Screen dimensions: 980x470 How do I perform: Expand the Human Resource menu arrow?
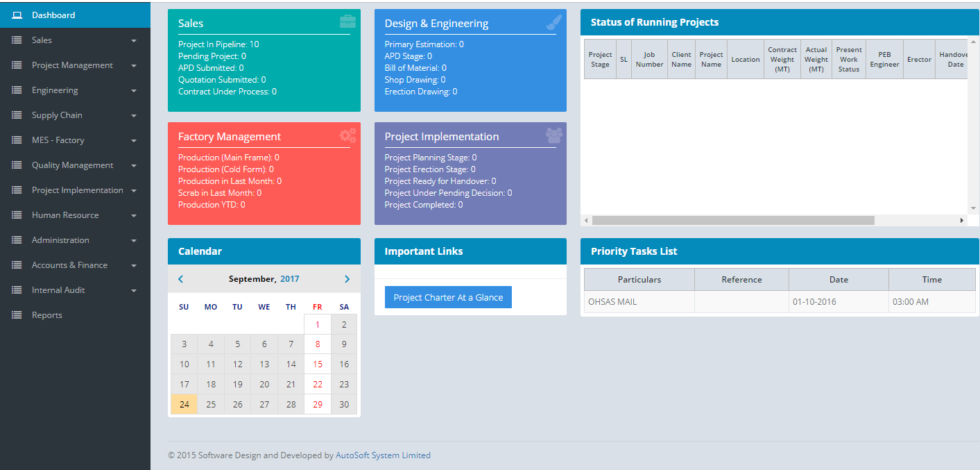[x=133, y=216]
